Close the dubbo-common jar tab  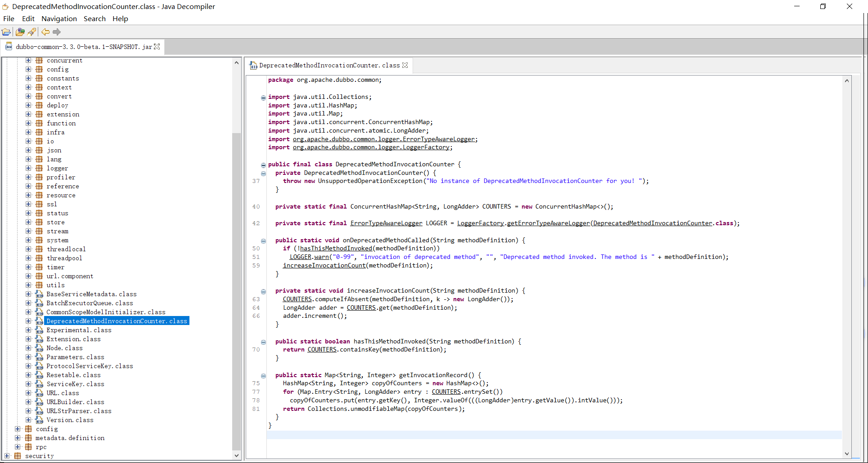click(157, 46)
